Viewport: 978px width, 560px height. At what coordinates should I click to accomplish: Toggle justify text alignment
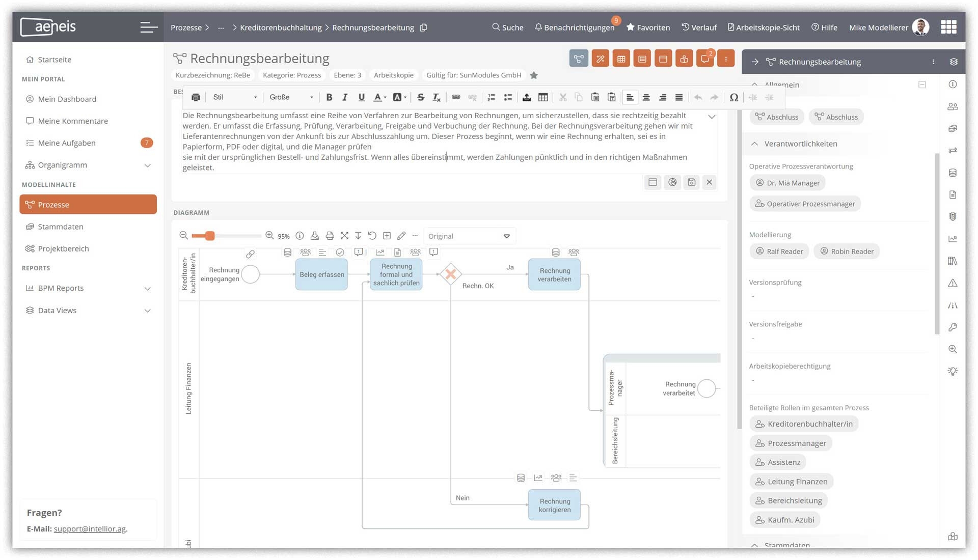[679, 97]
